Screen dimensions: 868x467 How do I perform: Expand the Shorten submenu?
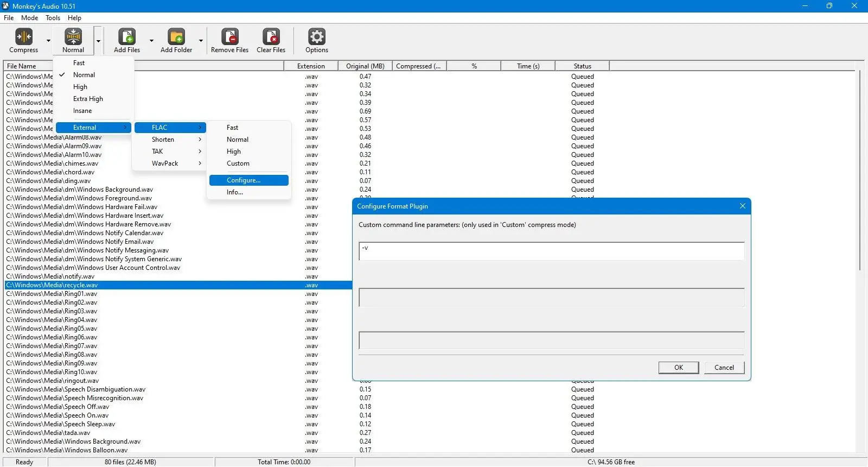coord(170,140)
